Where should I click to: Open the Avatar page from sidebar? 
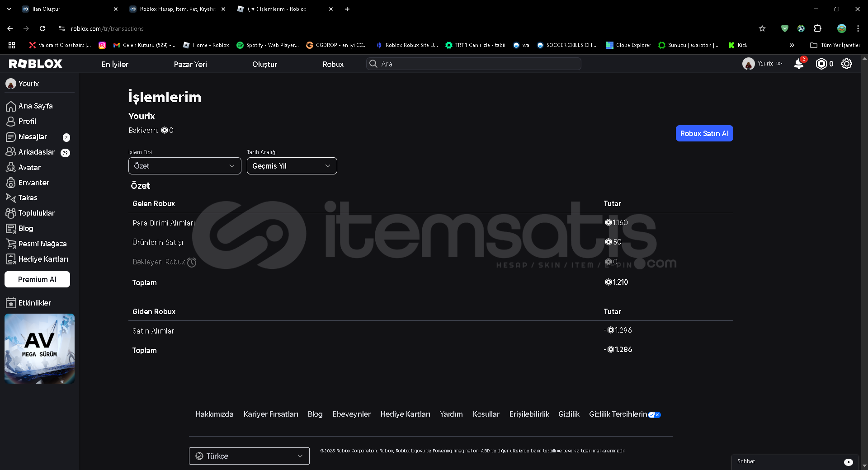(24, 167)
